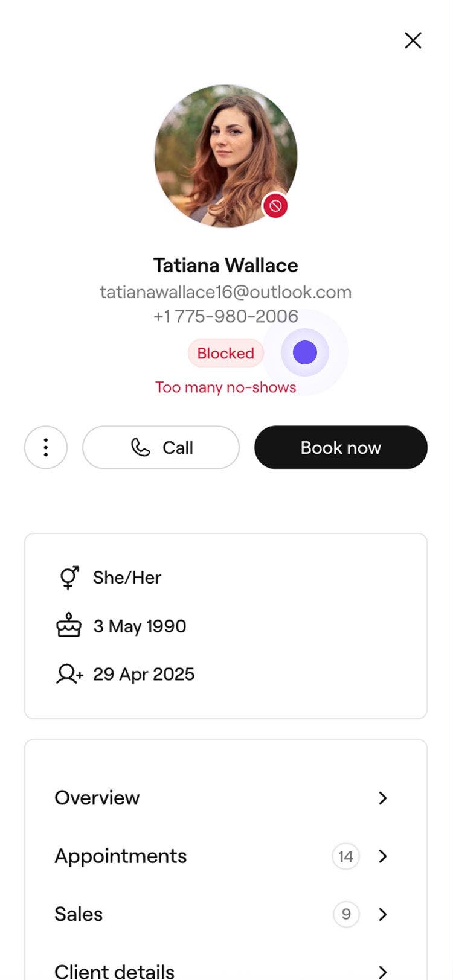Open the Client details chevron
The image size is (453, 980).
pos(382,971)
